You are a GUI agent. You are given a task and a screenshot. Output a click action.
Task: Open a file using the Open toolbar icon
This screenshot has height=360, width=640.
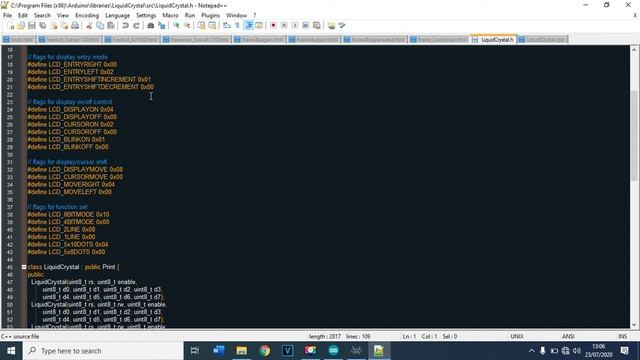pos(21,25)
